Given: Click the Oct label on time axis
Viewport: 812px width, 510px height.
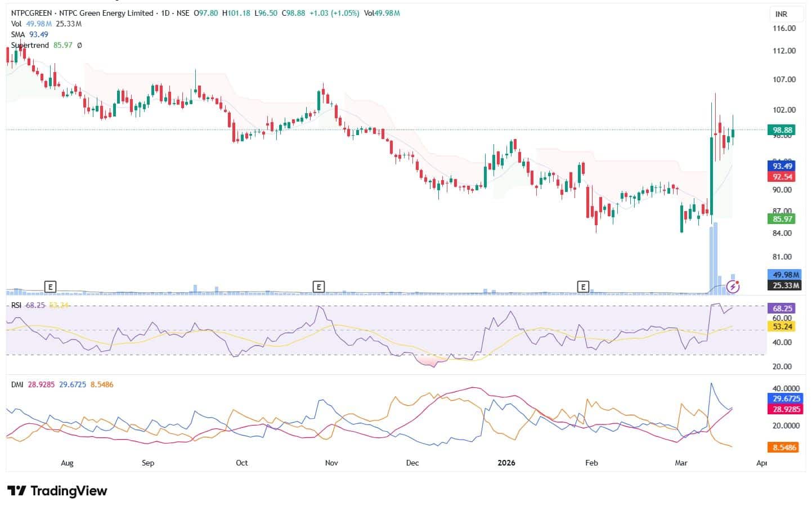Looking at the screenshot, I should pos(241,463).
